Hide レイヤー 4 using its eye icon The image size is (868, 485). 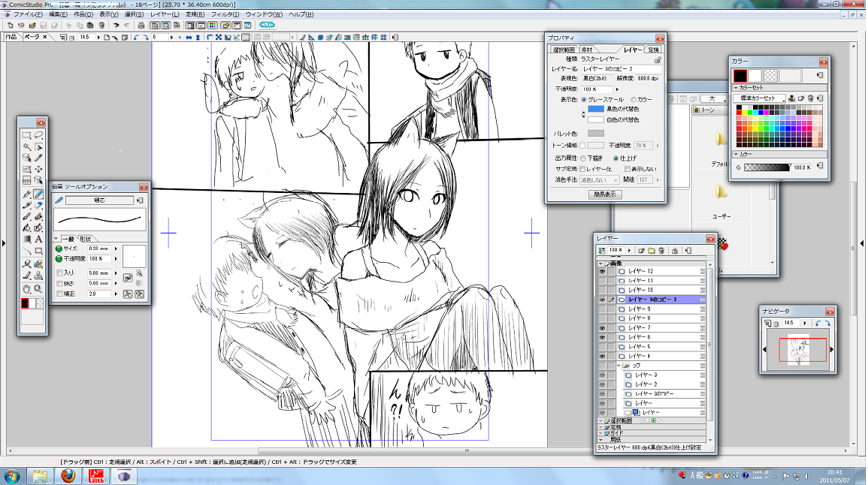click(602, 356)
